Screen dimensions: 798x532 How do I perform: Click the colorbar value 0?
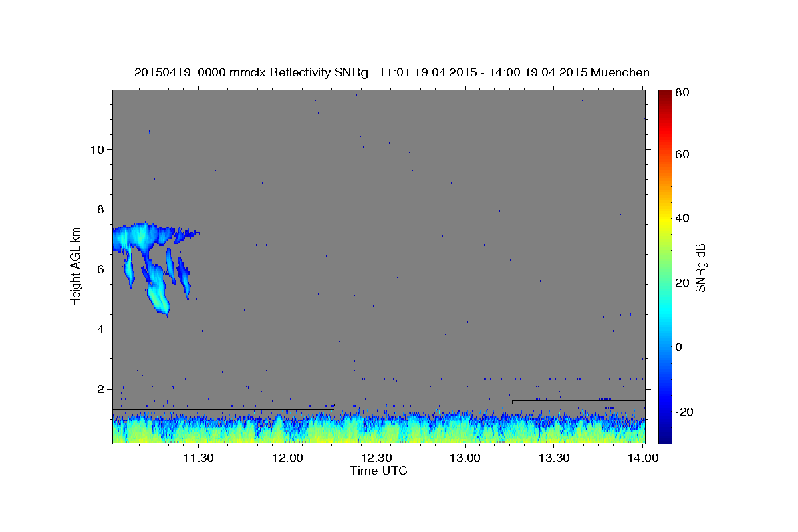pos(680,347)
